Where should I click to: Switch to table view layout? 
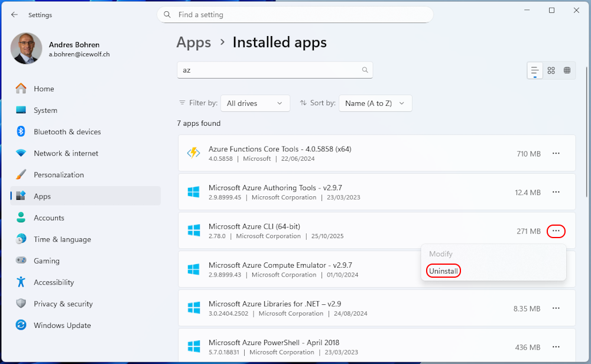coord(567,70)
